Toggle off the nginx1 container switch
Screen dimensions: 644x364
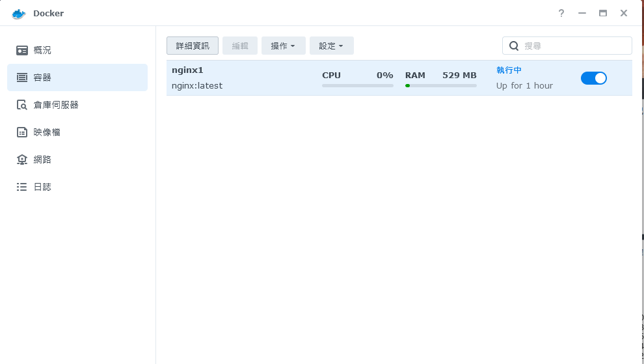[x=593, y=78]
